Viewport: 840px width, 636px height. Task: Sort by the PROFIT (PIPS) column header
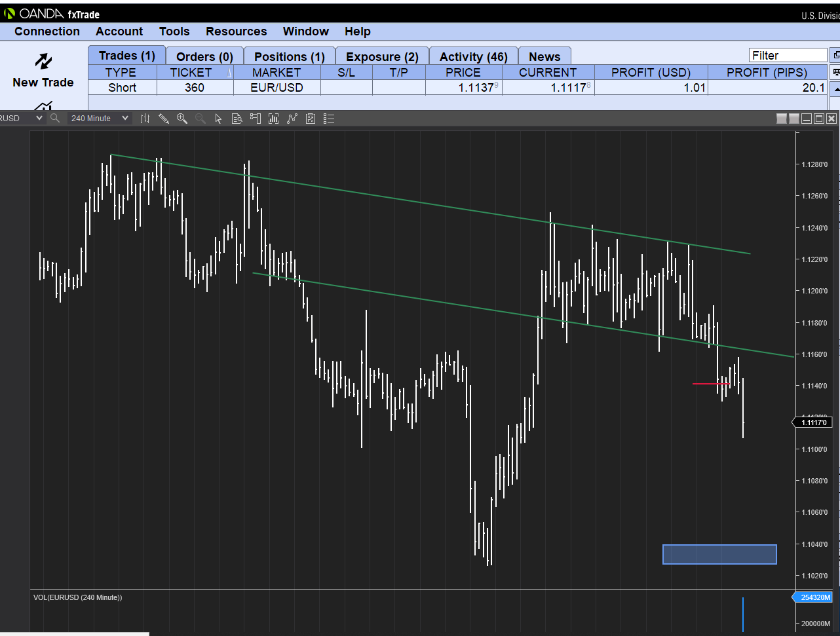pyautogui.click(x=767, y=72)
